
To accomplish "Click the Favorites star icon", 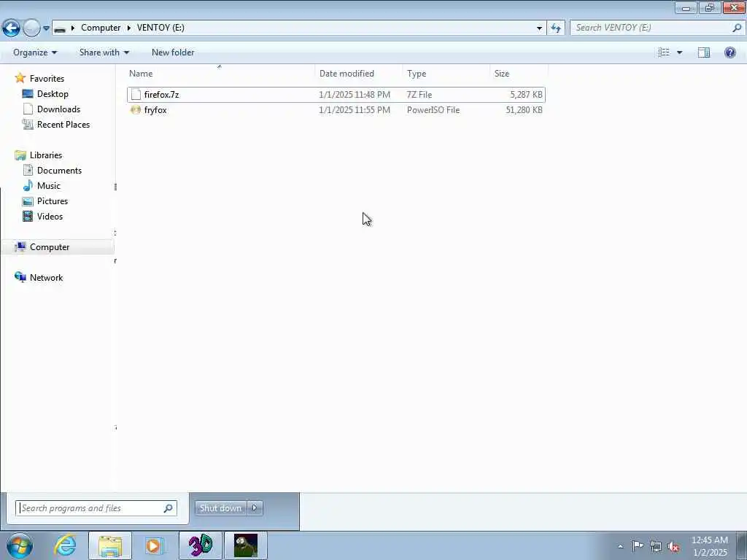I will point(20,77).
